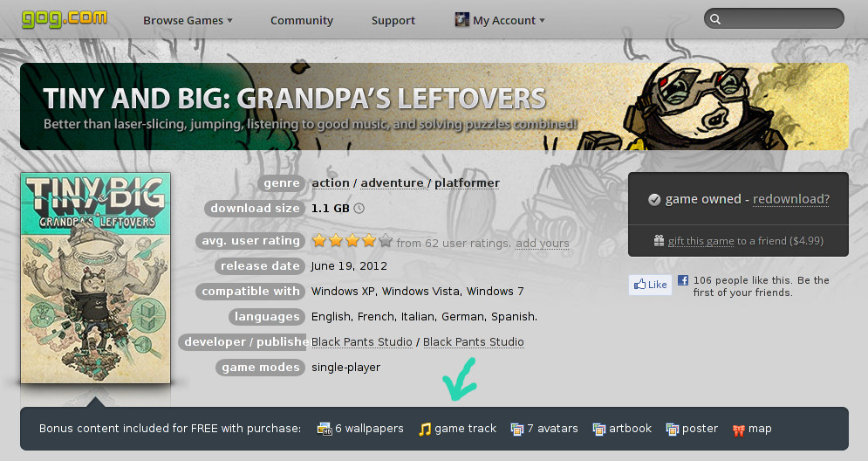Rate the game five stars

click(386, 240)
